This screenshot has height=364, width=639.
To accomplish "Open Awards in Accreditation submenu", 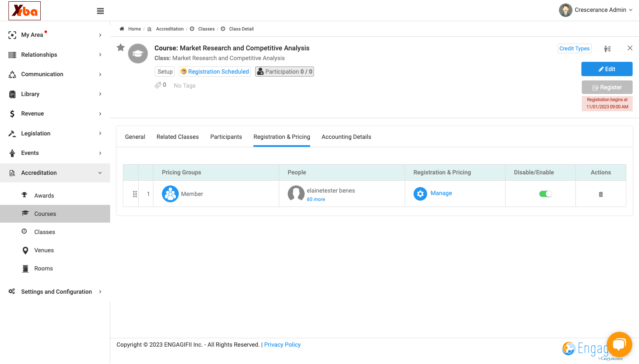I will (44, 196).
